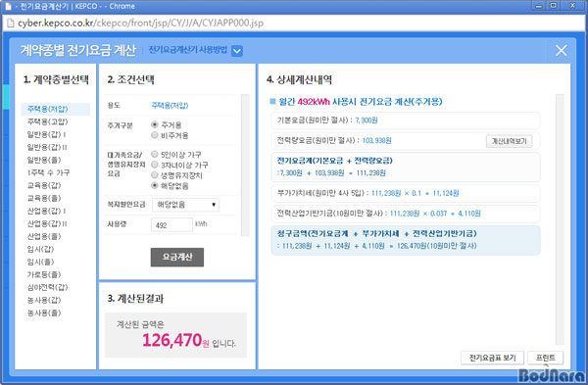This screenshot has width=588, height=385.
Task: Select the 5인이상 가구 radio option
Action: click(x=155, y=154)
